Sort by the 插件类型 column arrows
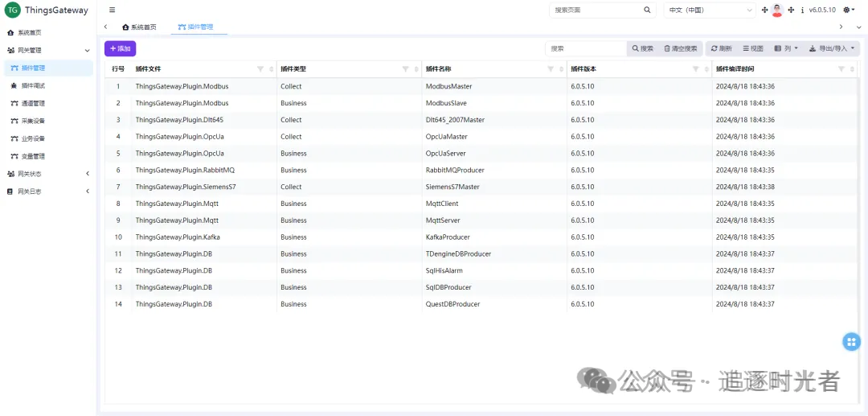 point(416,69)
